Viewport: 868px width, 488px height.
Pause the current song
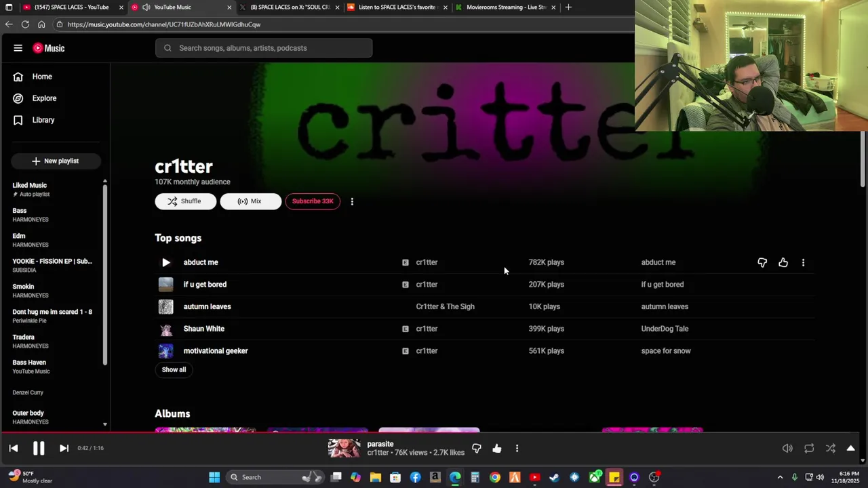tap(39, 448)
